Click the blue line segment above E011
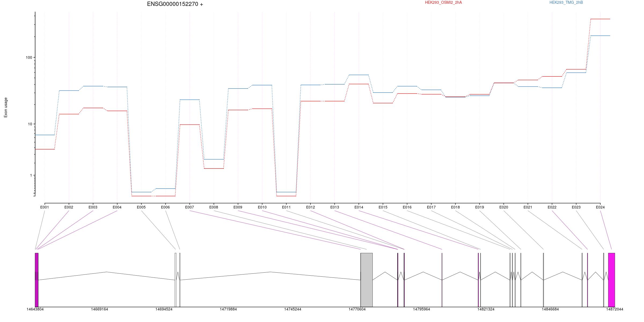The height and width of the screenshot is (322, 644). [x=286, y=192]
